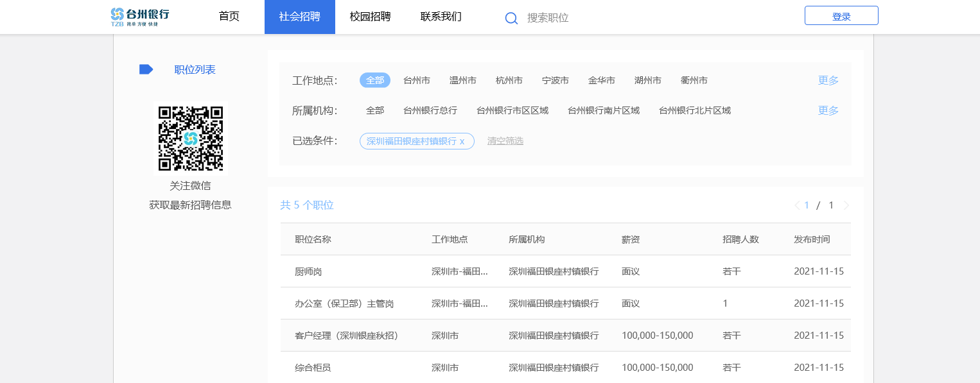Click the 共 5 个职位 count text
The width and height of the screenshot is (980, 383).
point(307,205)
